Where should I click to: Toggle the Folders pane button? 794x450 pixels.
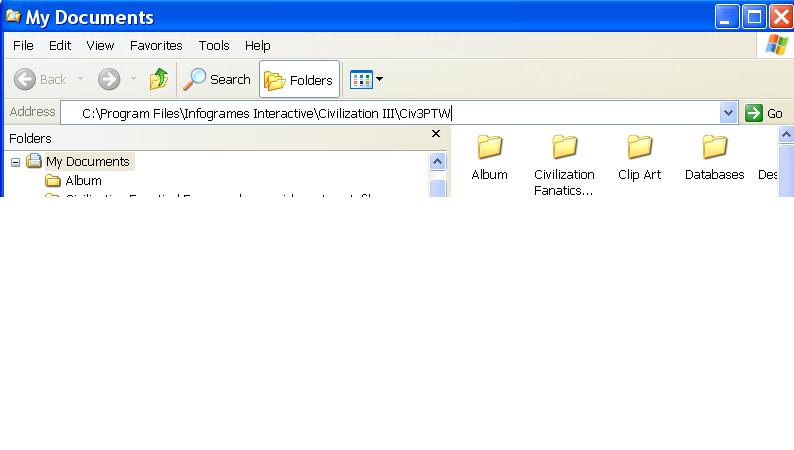coord(299,79)
